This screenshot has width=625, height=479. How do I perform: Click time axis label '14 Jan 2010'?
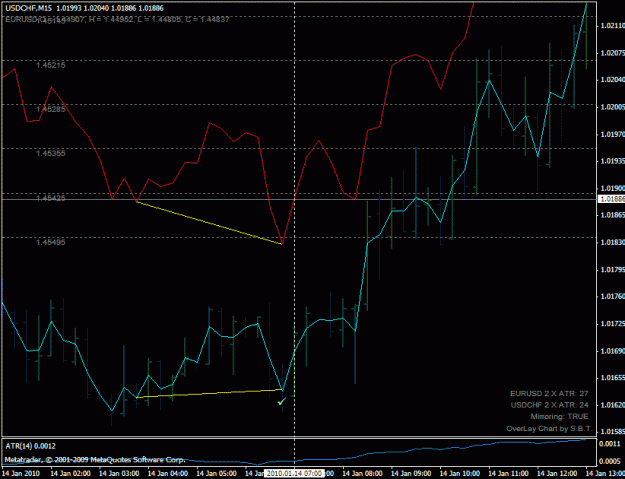[21, 473]
